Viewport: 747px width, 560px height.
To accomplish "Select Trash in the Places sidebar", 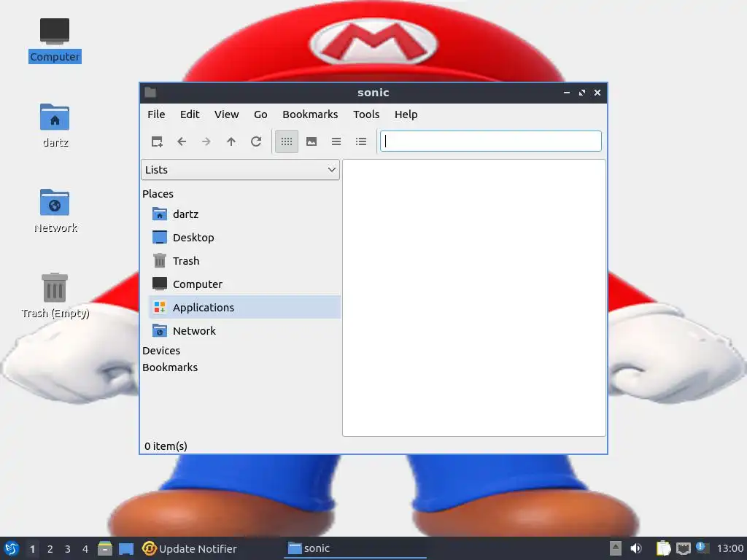I will pyautogui.click(x=244, y=261).
